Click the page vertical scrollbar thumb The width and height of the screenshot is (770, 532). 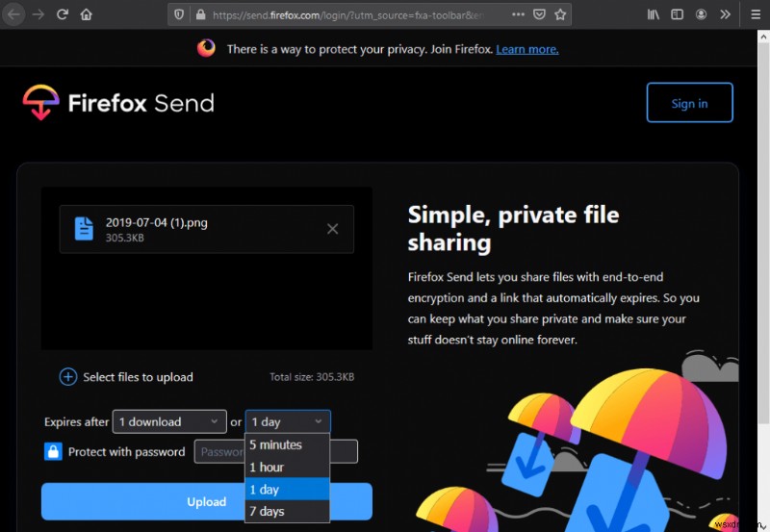763,233
